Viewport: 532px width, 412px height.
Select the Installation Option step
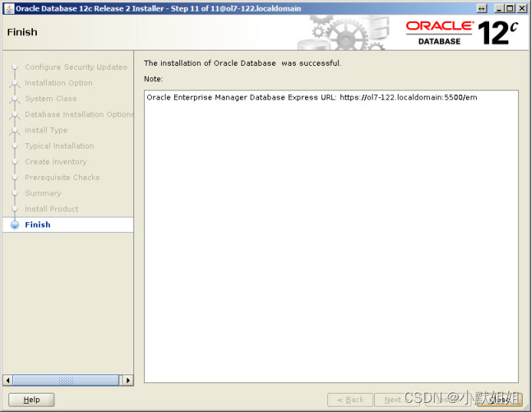pos(59,83)
